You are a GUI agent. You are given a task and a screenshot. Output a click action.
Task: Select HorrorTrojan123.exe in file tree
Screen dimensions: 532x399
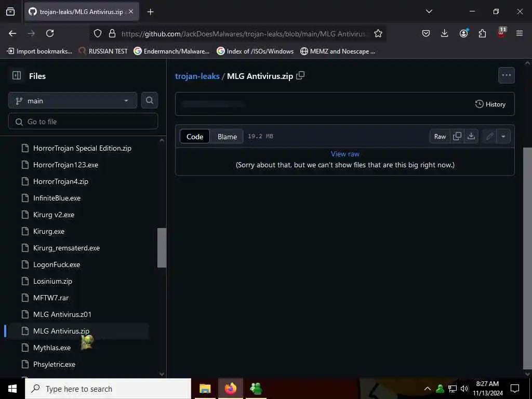pyautogui.click(x=65, y=165)
